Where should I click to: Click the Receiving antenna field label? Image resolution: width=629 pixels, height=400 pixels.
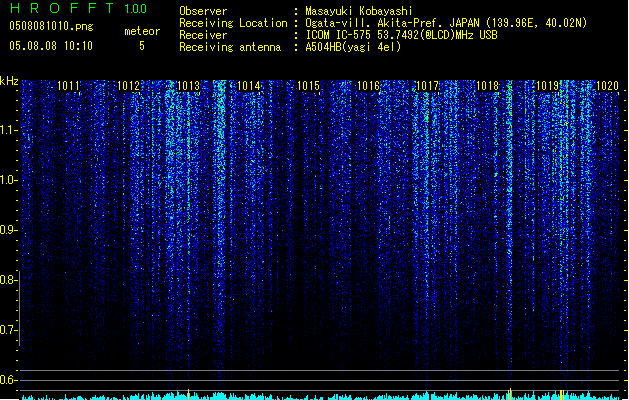230,47
